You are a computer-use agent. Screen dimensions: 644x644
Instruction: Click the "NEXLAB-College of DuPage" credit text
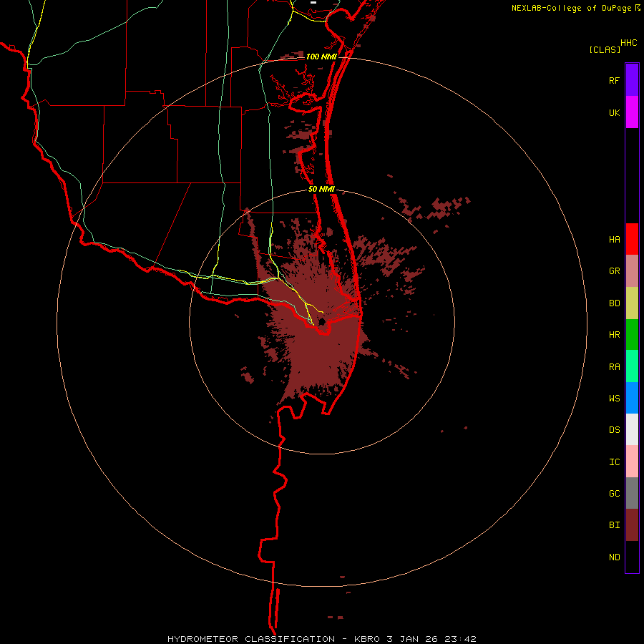pos(572,8)
